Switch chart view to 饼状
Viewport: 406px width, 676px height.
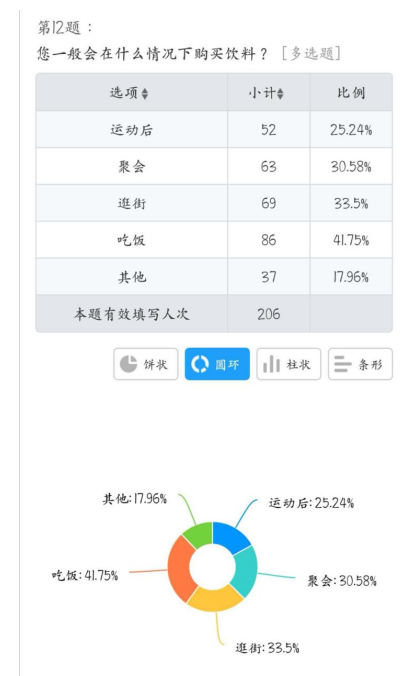tap(146, 364)
